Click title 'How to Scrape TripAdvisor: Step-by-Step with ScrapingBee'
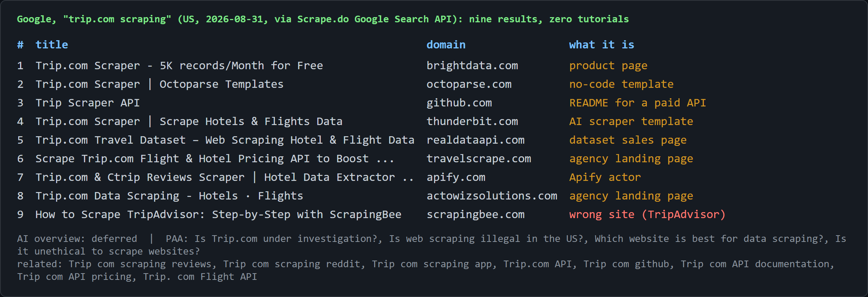This screenshot has width=868, height=297. (218, 215)
